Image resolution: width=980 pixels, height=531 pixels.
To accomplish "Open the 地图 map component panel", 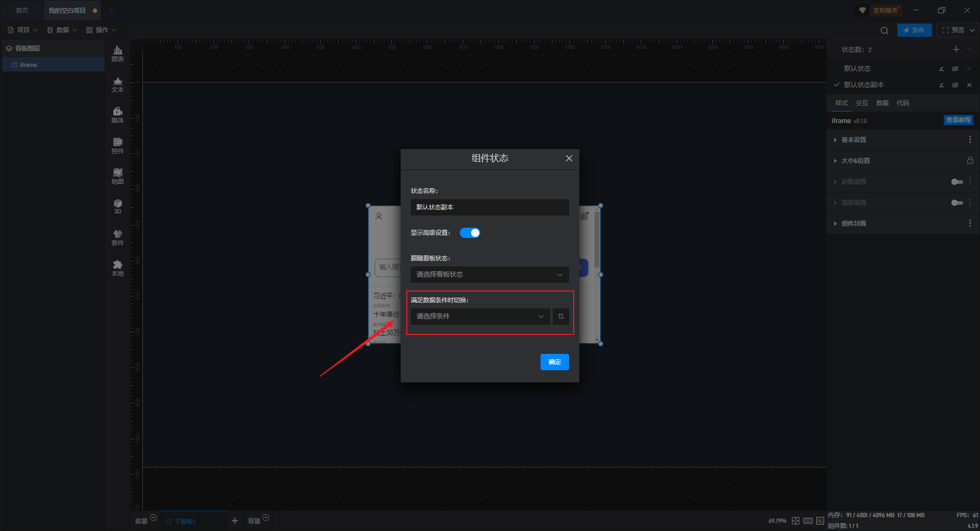I will (117, 176).
